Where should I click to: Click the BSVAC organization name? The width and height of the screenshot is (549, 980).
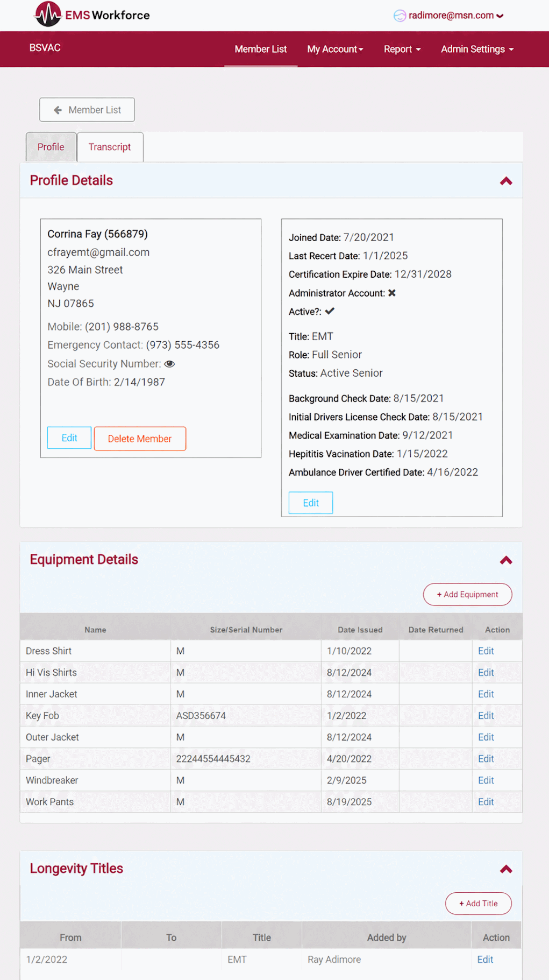click(45, 48)
